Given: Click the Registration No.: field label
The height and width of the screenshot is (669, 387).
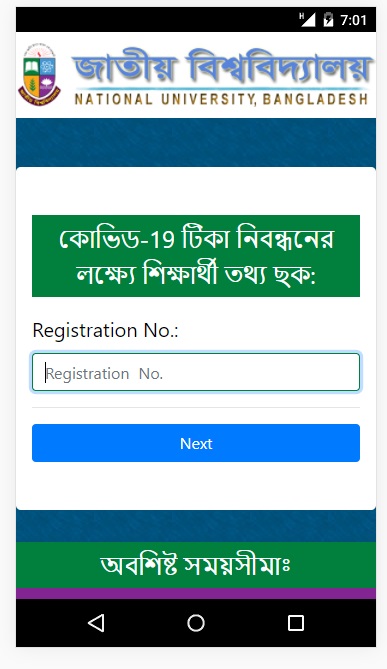Looking at the screenshot, I should tap(105, 330).
